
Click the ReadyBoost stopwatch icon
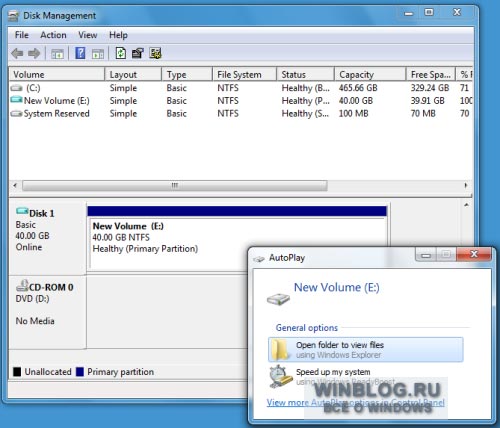[x=280, y=376]
